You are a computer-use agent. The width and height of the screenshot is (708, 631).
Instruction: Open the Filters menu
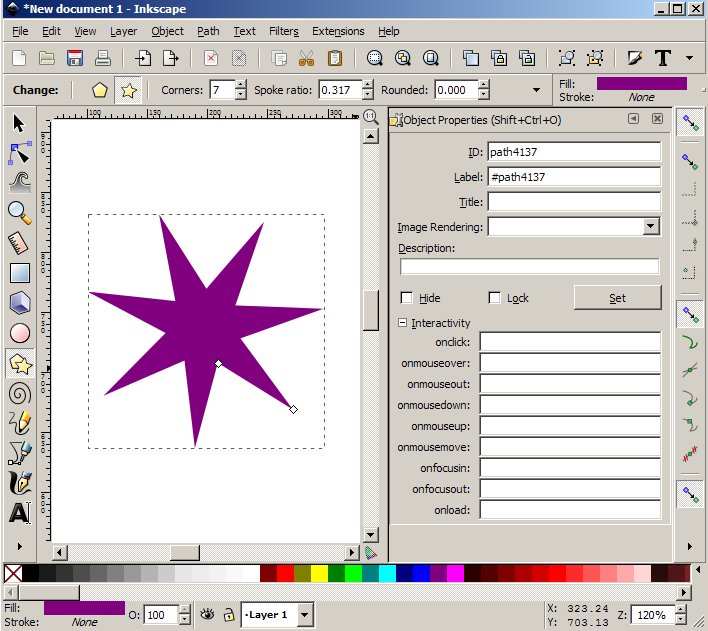click(283, 31)
